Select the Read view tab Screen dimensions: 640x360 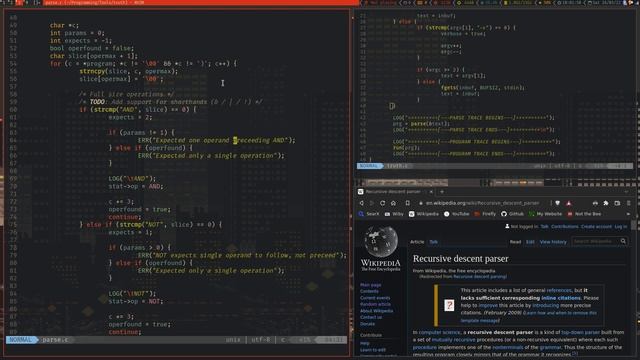coord(515,242)
